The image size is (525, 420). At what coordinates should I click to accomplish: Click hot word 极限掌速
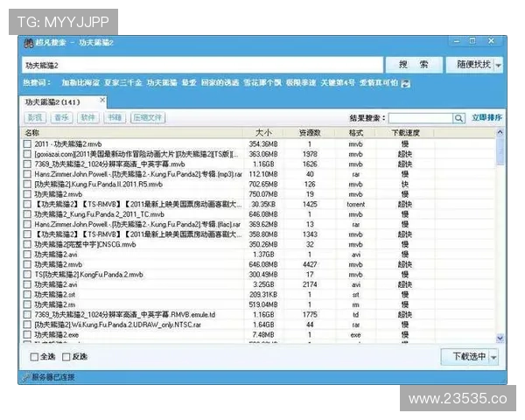tap(301, 83)
